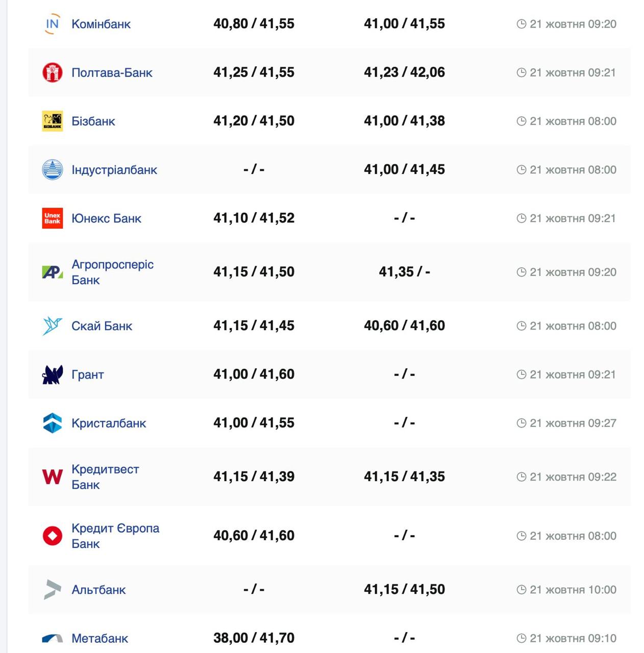Click the Альтбанк gray arrow logo
The image size is (644, 653).
pos(52,590)
